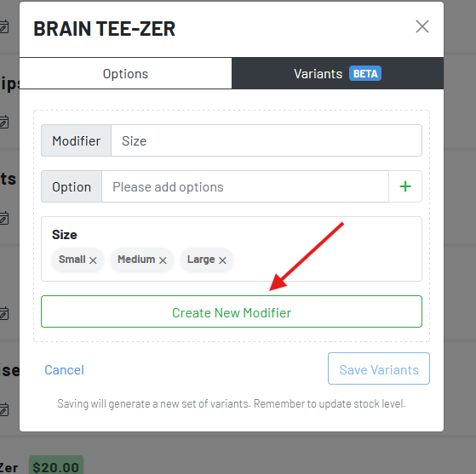Focus the Modifier field containing Size

267,141
